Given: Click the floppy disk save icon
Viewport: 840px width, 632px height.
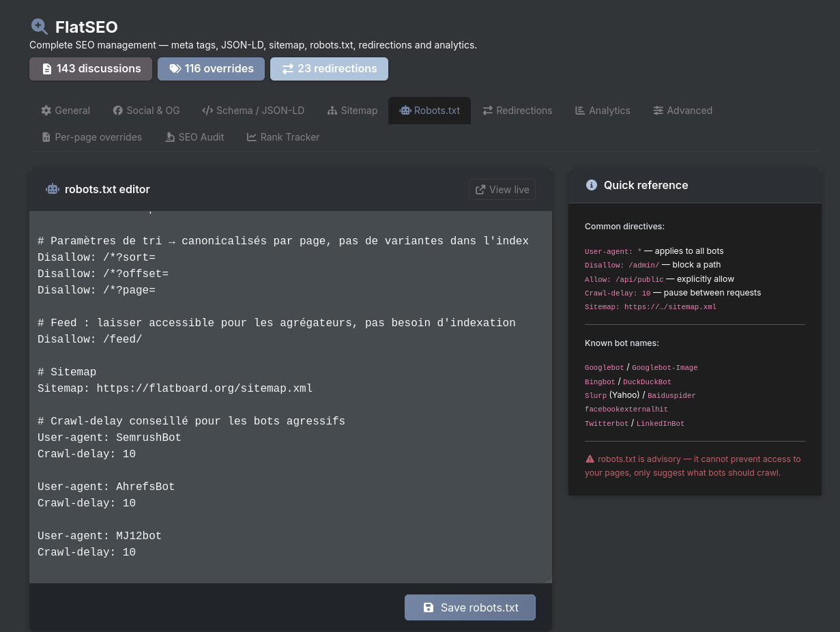Looking at the screenshot, I should [429, 607].
